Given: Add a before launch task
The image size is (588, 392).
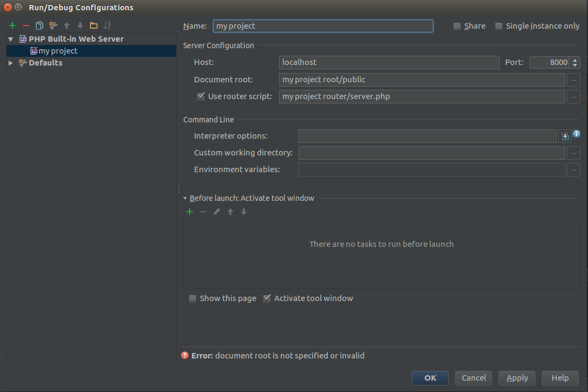Looking at the screenshot, I should (x=190, y=212).
